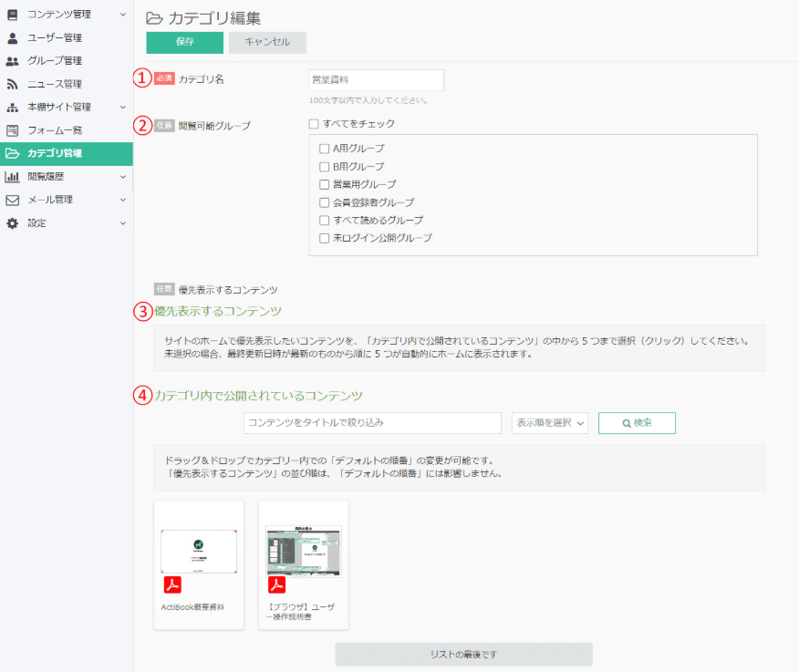Click the group management people icon
This screenshot has width=799, height=672.
click(x=13, y=61)
